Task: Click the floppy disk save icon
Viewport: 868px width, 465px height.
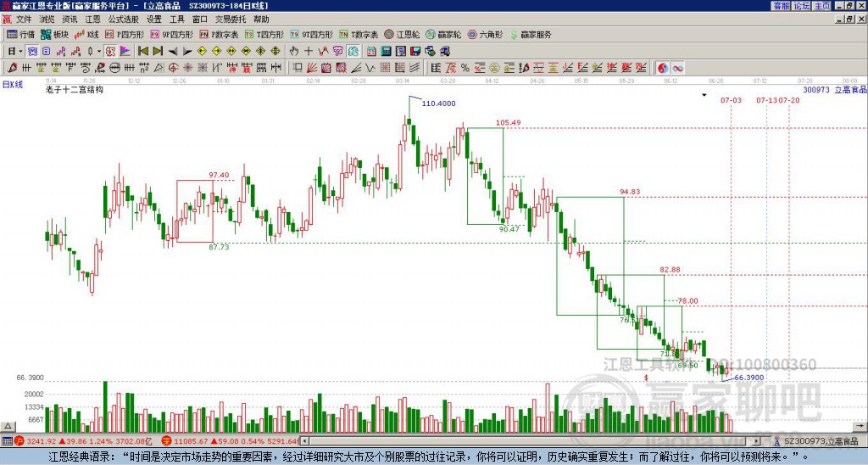Action: click(x=415, y=52)
